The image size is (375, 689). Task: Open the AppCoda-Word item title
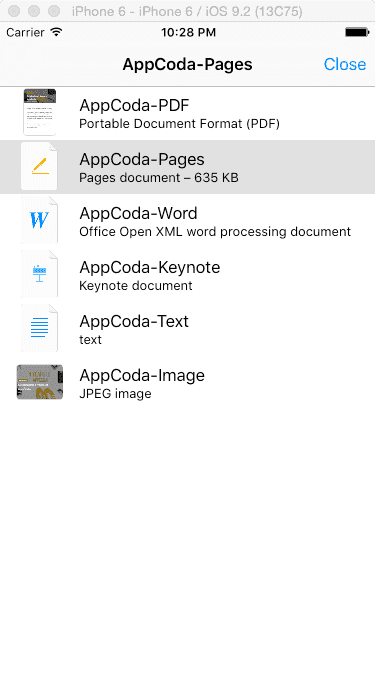(x=138, y=214)
